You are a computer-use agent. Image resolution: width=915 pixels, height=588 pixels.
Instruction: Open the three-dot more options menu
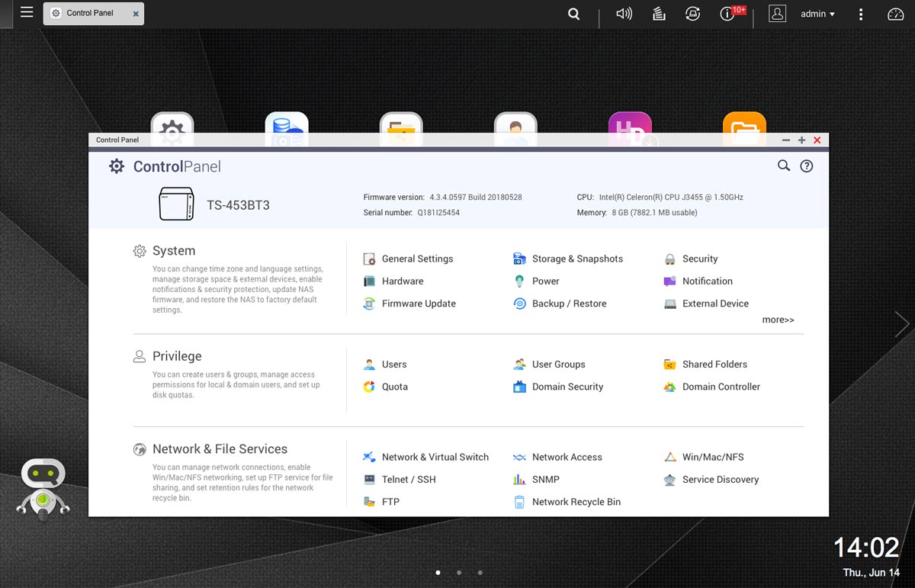[x=861, y=14]
